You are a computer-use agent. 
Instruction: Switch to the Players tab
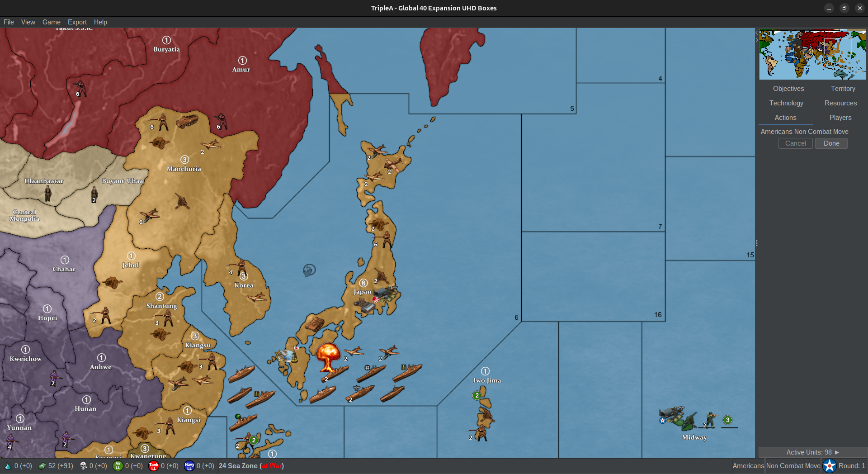(840, 118)
